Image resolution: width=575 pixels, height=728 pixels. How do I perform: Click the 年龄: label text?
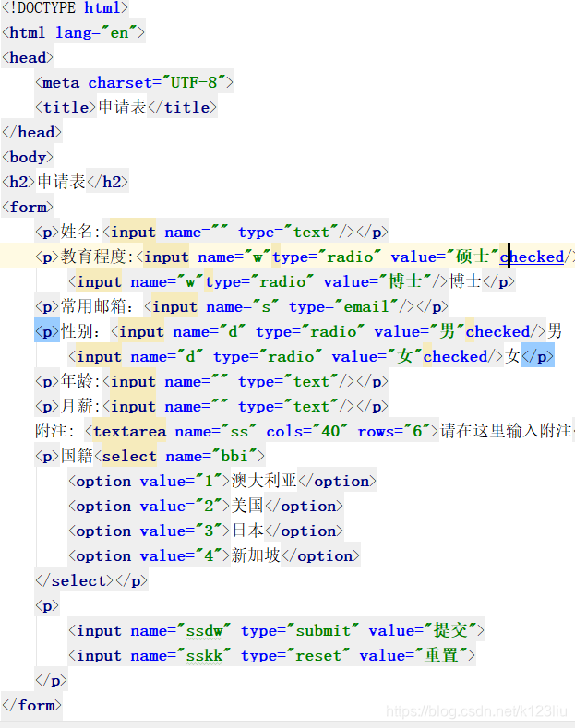[80, 381]
